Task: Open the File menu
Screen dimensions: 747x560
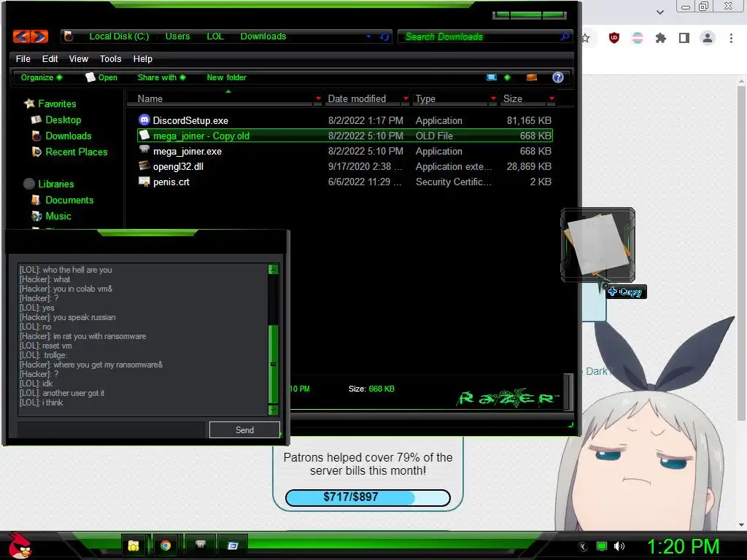Action: [23, 58]
